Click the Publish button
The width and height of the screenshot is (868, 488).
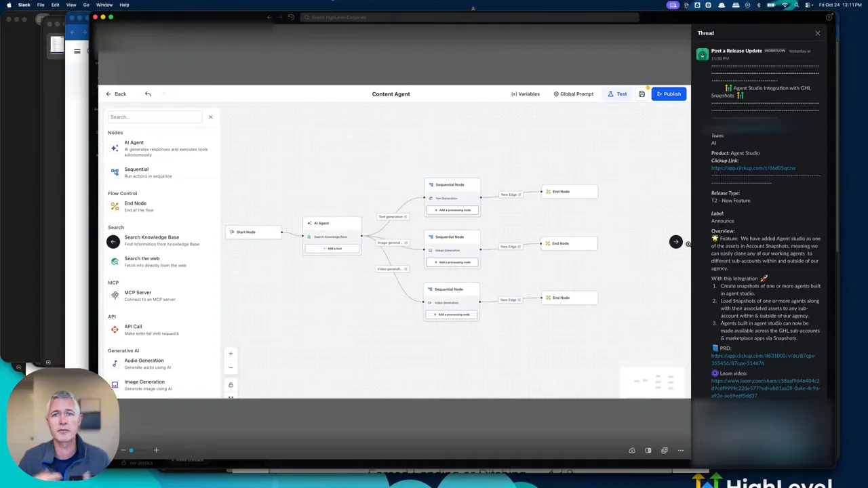[x=669, y=94]
